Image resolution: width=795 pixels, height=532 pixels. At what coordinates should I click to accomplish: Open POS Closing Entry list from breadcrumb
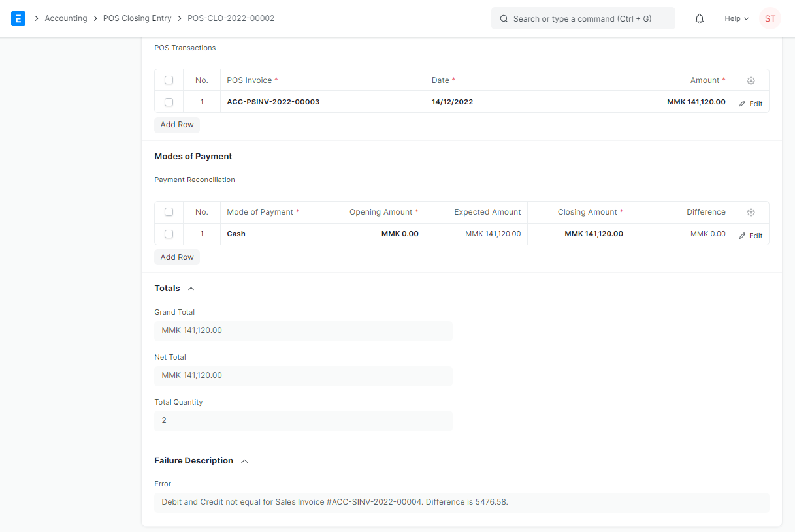pos(137,18)
